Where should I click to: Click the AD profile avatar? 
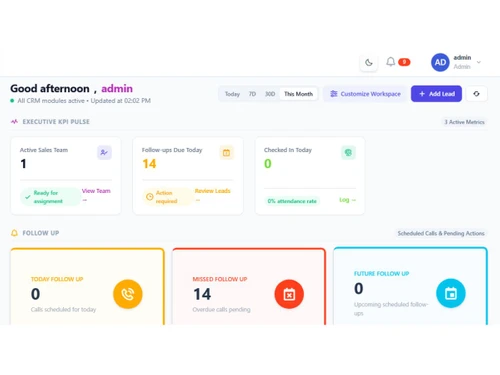(x=440, y=62)
